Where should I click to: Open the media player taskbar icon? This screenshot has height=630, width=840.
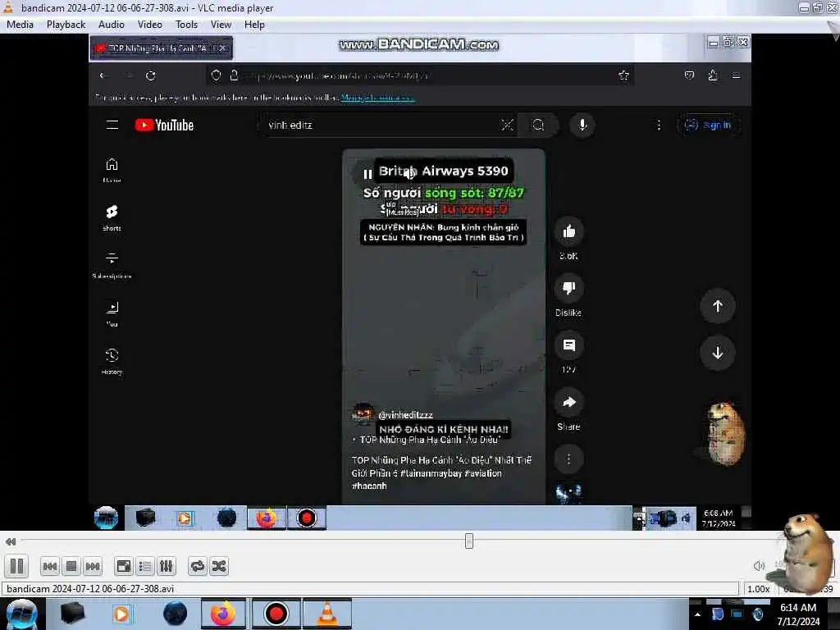coord(121,614)
